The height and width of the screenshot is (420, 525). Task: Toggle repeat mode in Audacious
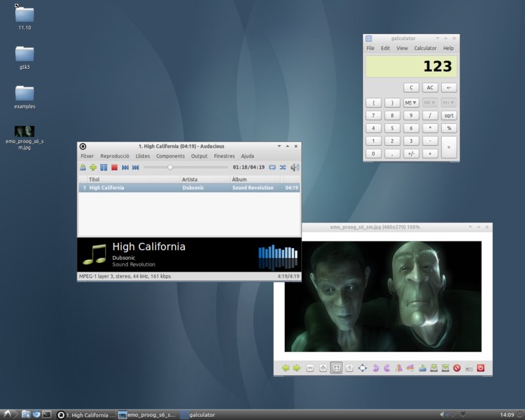pos(272,167)
